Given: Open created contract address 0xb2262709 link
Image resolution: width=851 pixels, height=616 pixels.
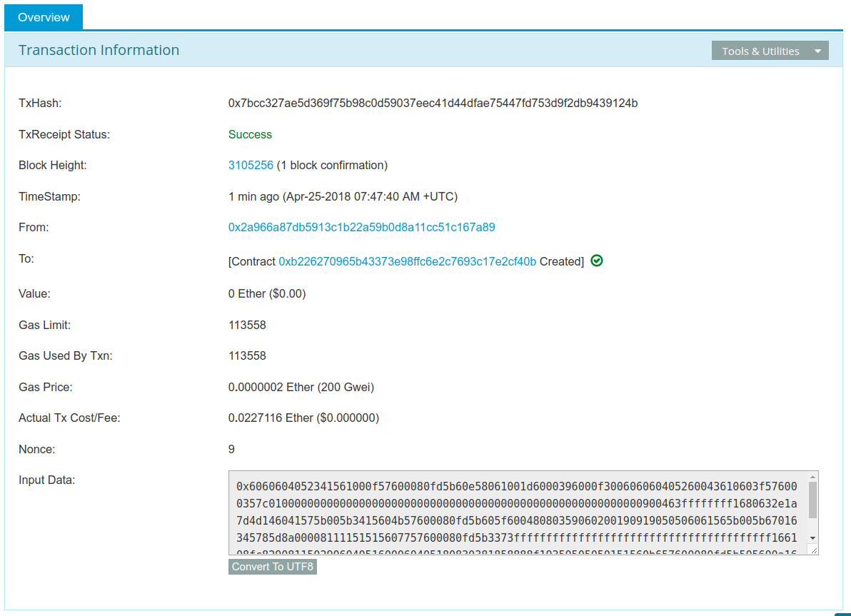Looking at the screenshot, I should pyautogui.click(x=407, y=261).
